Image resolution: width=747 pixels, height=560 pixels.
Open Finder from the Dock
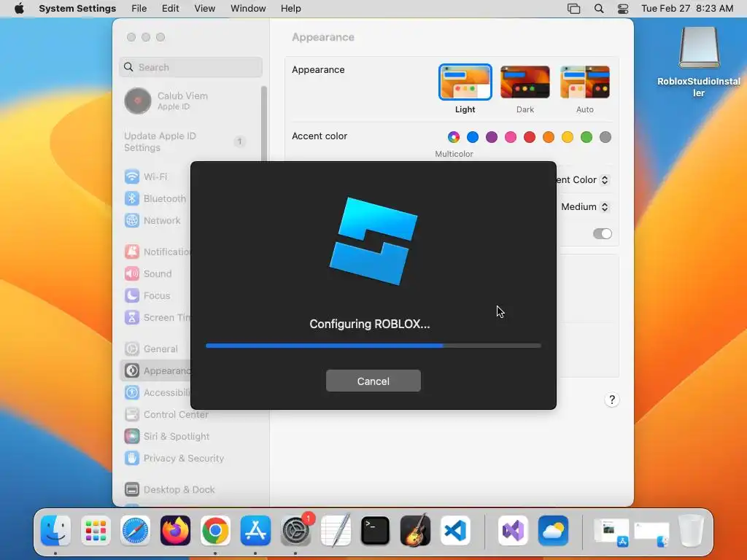[x=55, y=530]
